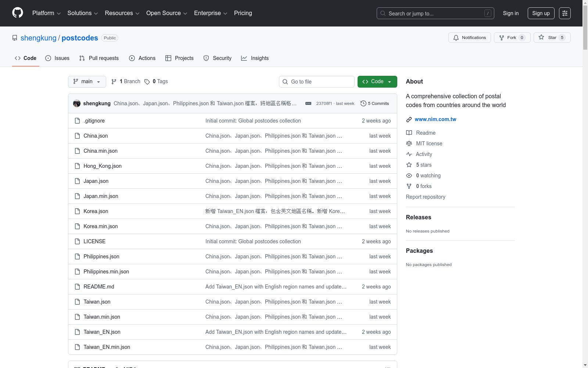
Task: Open the www.nim.com.tw website link
Action: tap(435, 119)
